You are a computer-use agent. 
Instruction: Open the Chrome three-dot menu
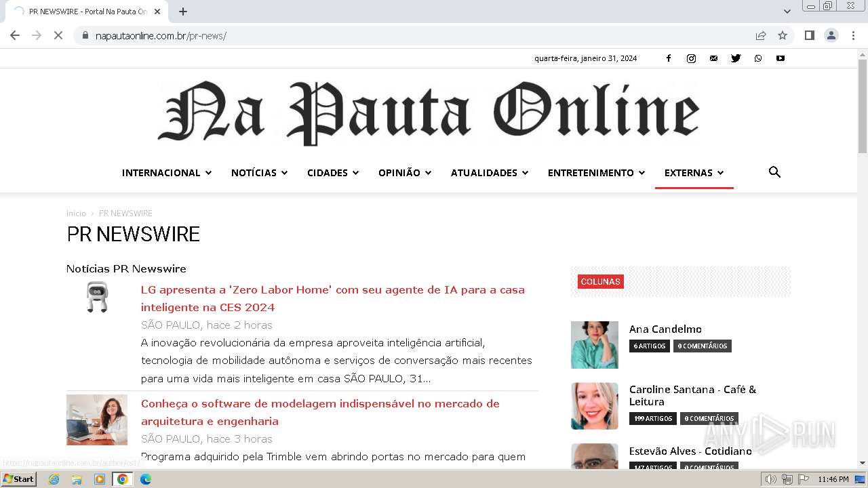(853, 35)
